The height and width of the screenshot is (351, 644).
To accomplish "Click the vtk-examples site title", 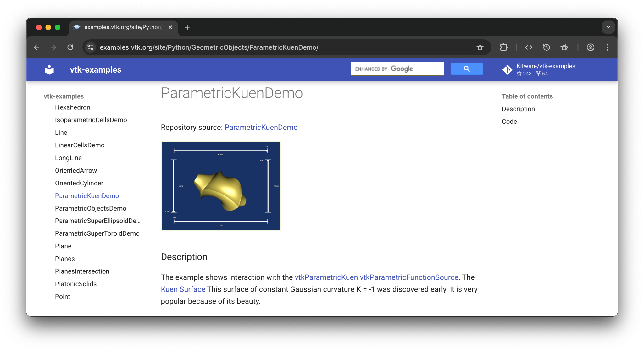I will [x=96, y=70].
